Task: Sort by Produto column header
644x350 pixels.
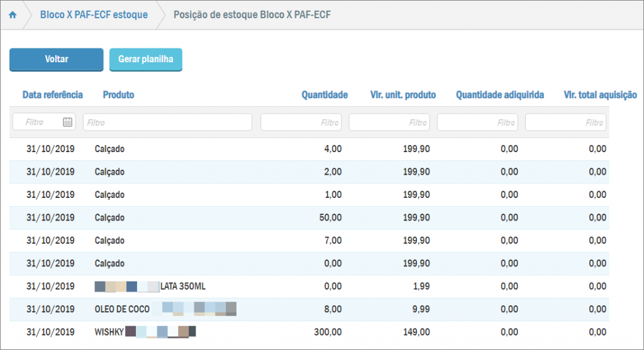Action: pos(118,95)
